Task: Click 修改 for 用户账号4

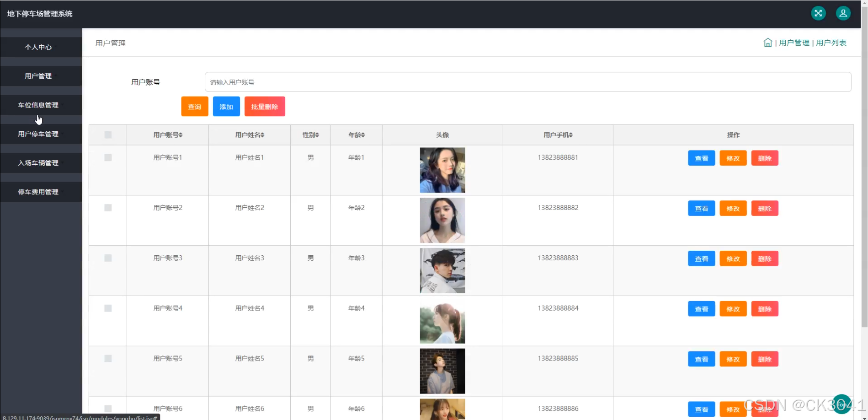Action: pyautogui.click(x=733, y=309)
